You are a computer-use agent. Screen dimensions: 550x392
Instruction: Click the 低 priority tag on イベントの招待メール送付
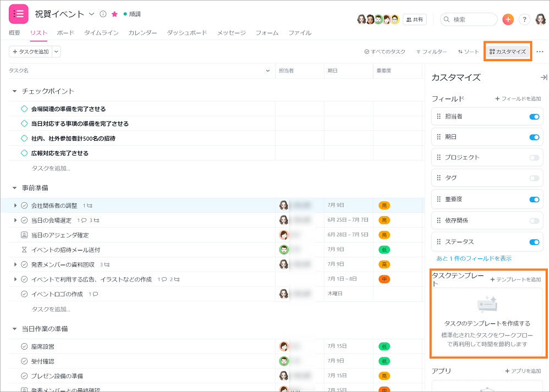click(384, 250)
